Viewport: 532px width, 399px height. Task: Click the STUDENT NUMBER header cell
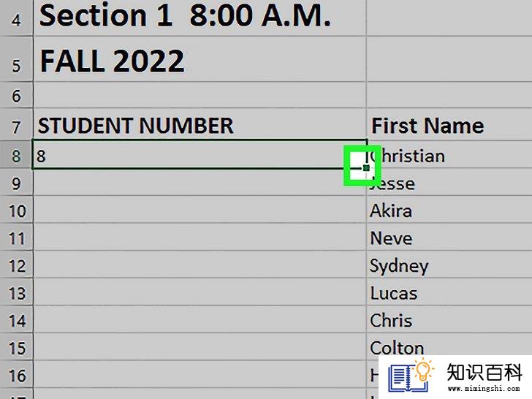coord(199,125)
